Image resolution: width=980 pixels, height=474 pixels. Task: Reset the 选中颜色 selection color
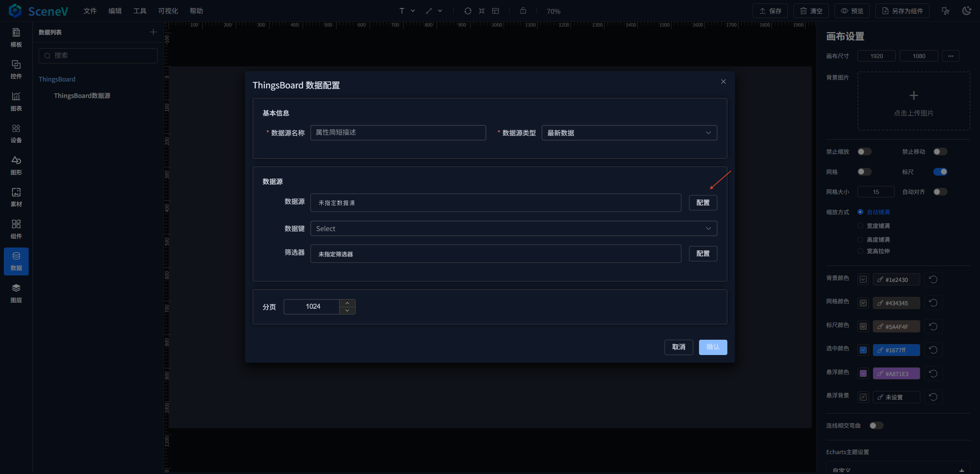[x=933, y=350]
